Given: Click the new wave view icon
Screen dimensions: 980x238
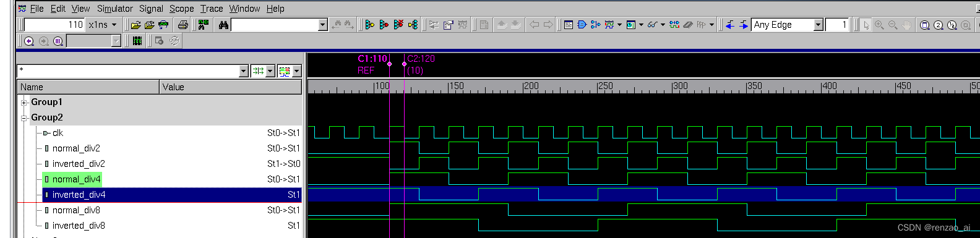Looking at the screenshot, I should coord(609,25).
